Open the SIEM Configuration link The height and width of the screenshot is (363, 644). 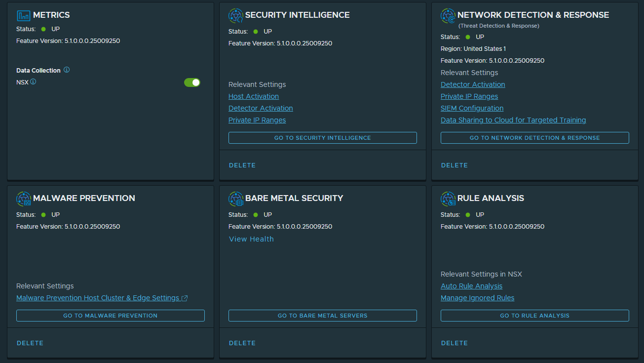(x=472, y=108)
